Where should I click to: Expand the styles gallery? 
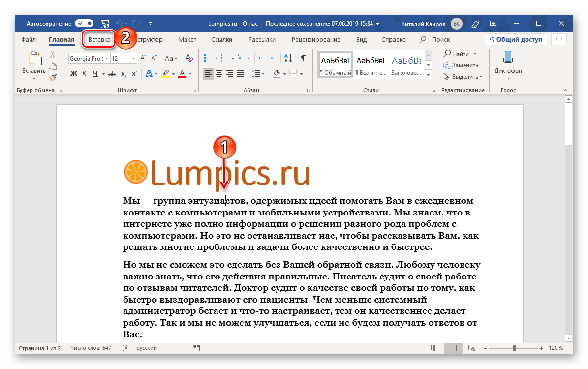(428, 74)
